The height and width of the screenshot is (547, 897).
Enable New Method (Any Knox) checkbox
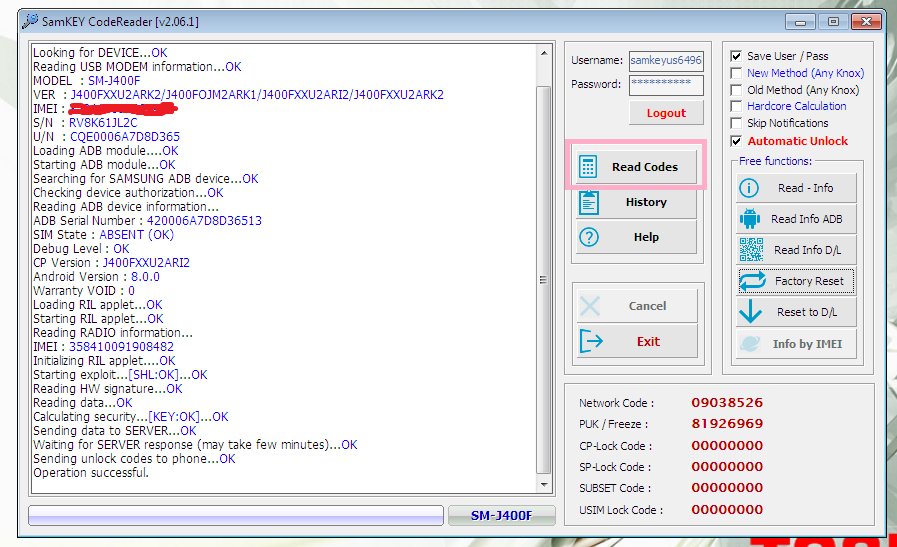[736, 73]
